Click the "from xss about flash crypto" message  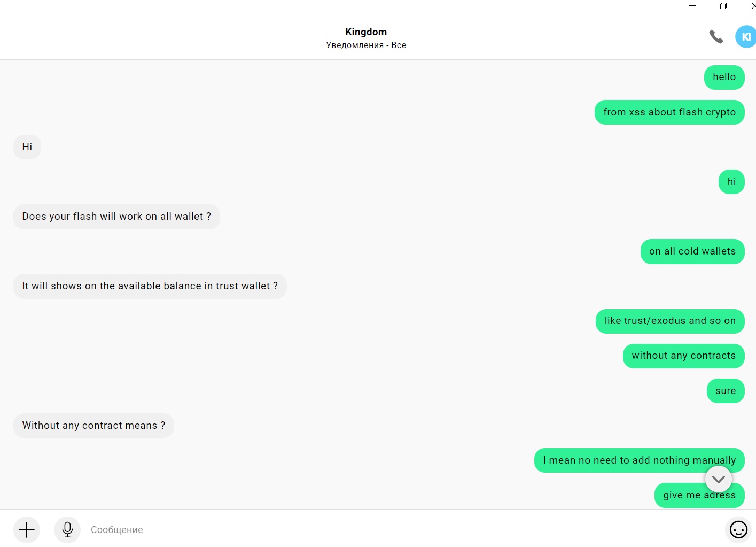click(669, 112)
